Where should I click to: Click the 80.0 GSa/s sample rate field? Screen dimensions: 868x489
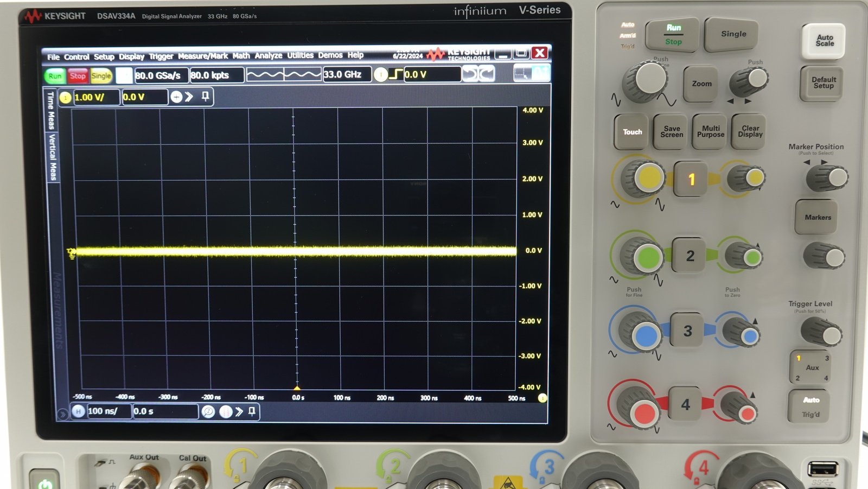pos(161,75)
